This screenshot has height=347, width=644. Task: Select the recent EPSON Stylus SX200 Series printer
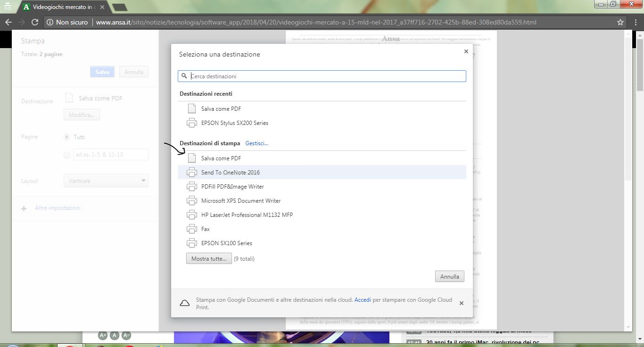[322, 123]
